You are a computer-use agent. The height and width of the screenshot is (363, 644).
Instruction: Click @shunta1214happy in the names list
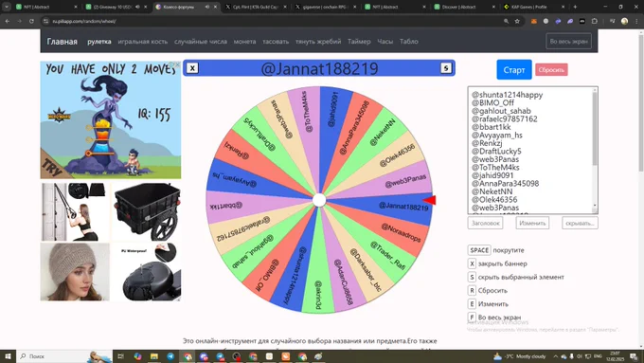pos(507,95)
